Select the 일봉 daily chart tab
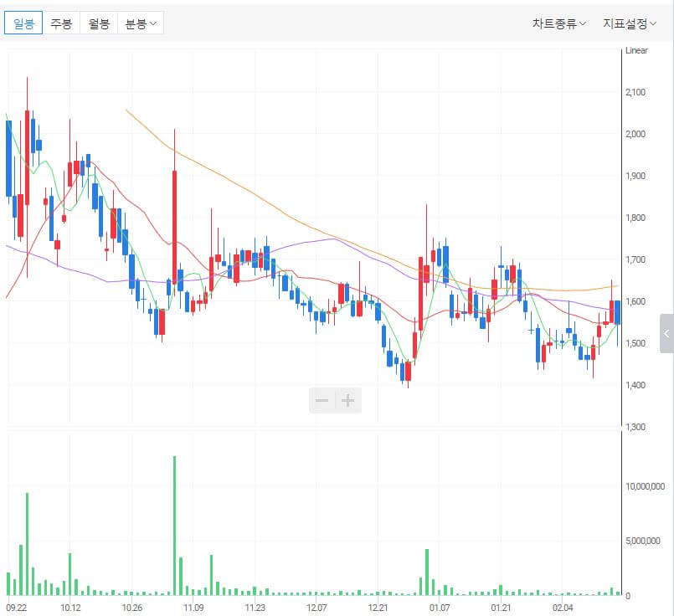Viewport: 674px width, 616px height. click(23, 23)
